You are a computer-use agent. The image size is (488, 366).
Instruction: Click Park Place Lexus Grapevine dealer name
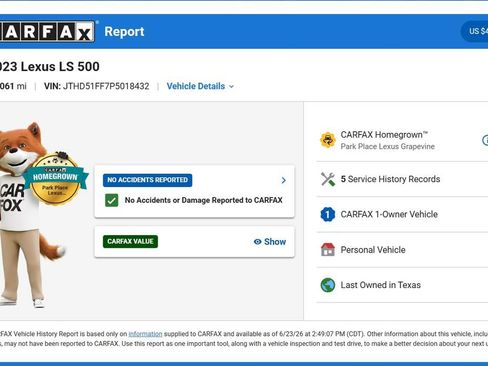pyautogui.click(x=388, y=147)
